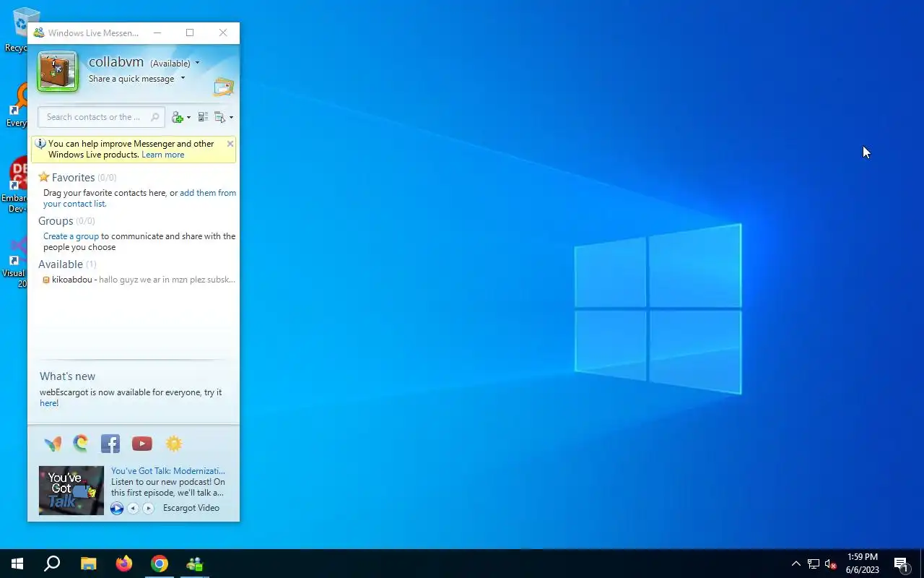Open the Learn more link
Screen dimensions: 924x578
coord(162,155)
